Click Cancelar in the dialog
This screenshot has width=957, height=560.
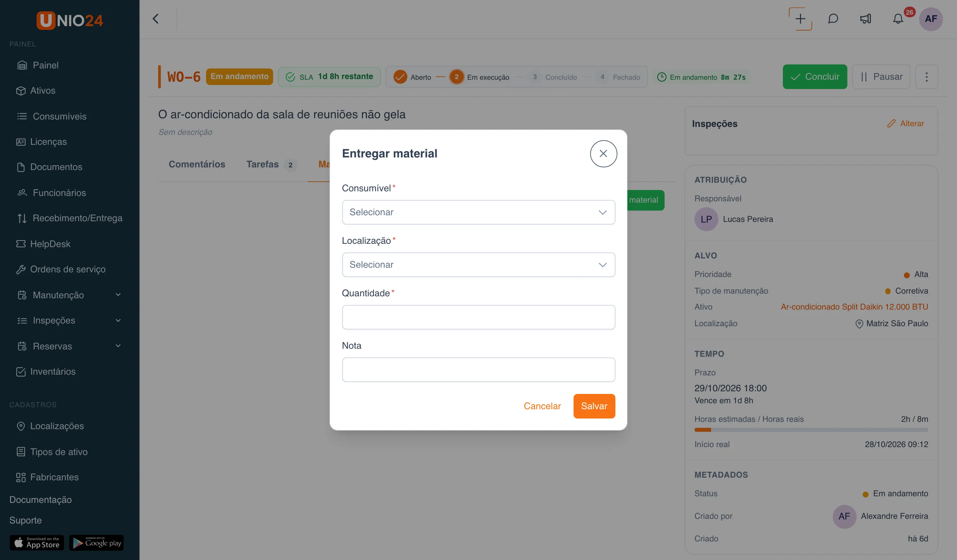coord(542,406)
